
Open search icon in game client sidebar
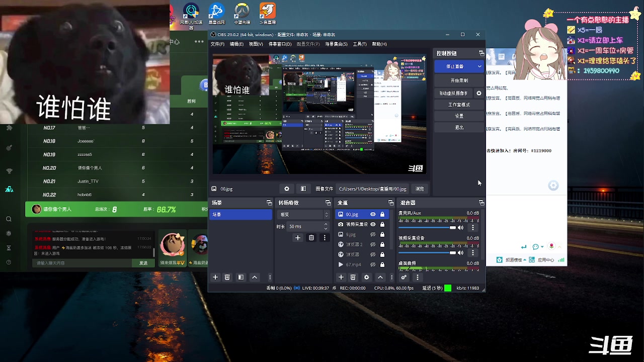point(9,219)
